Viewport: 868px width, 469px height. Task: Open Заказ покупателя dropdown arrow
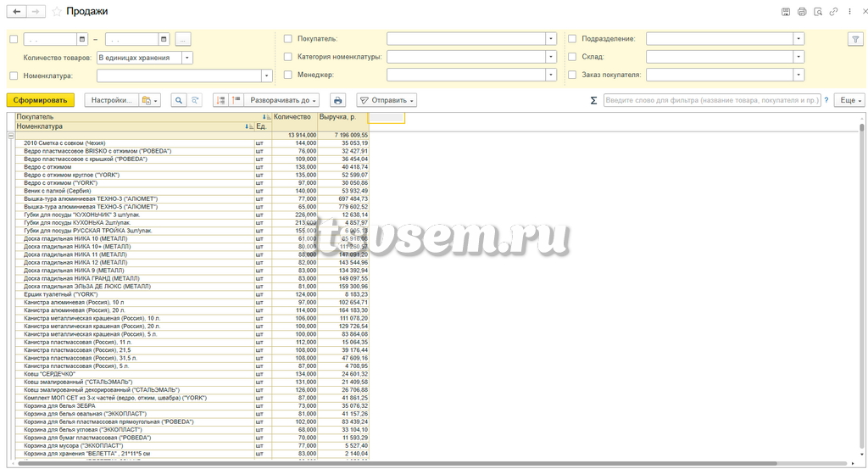click(x=798, y=74)
